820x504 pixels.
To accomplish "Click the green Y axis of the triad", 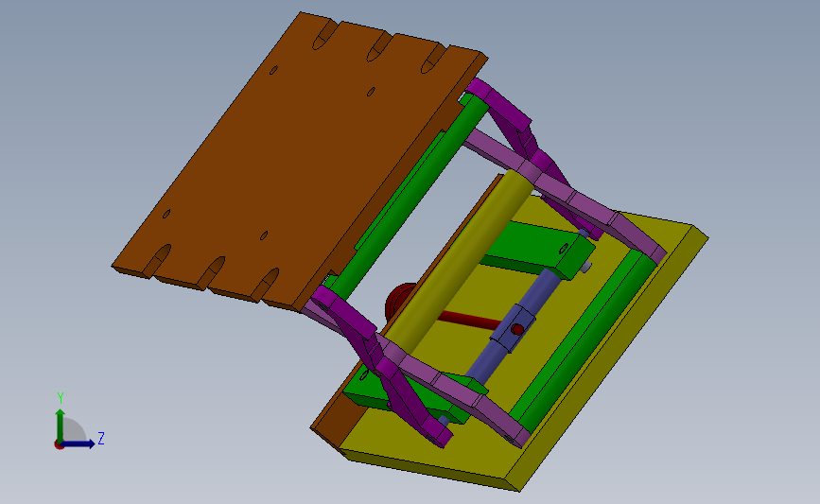I will [x=61, y=426].
